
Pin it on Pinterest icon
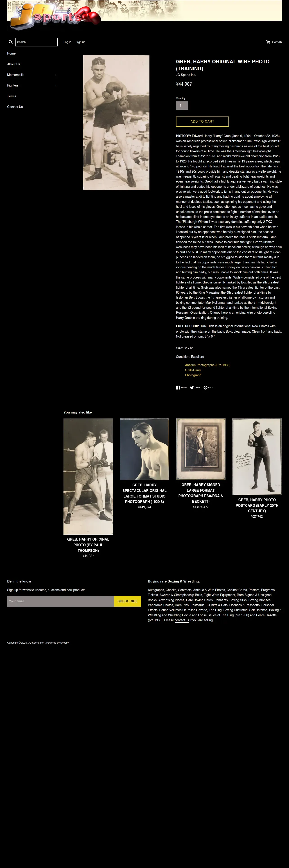tap(205, 388)
